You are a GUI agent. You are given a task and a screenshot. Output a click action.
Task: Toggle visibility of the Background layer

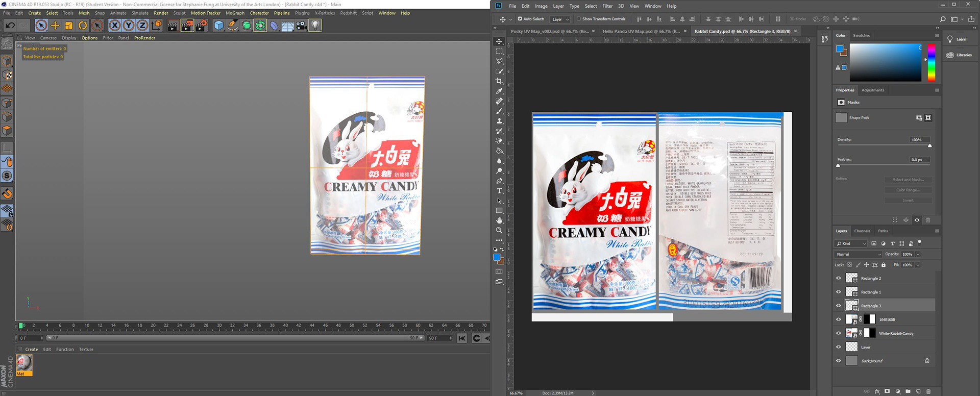(x=838, y=361)
